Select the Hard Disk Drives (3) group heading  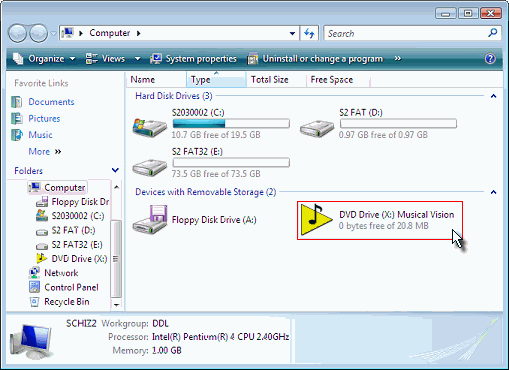pos(174,96)
